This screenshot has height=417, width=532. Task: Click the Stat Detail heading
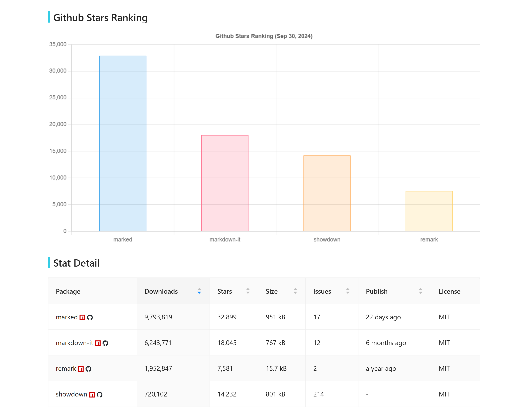77,263
